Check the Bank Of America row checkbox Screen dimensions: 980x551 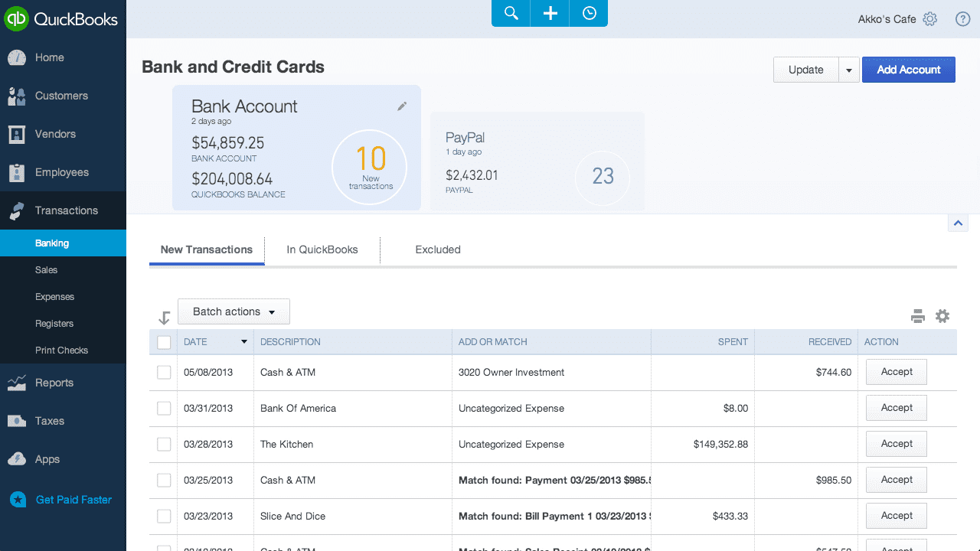point(164,408)
